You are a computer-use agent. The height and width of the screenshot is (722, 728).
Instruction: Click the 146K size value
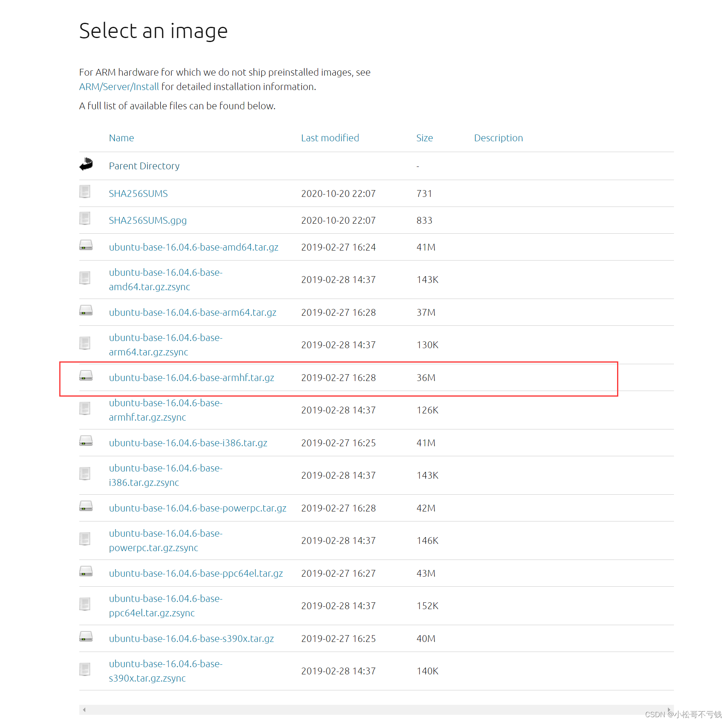click(427, 541)
